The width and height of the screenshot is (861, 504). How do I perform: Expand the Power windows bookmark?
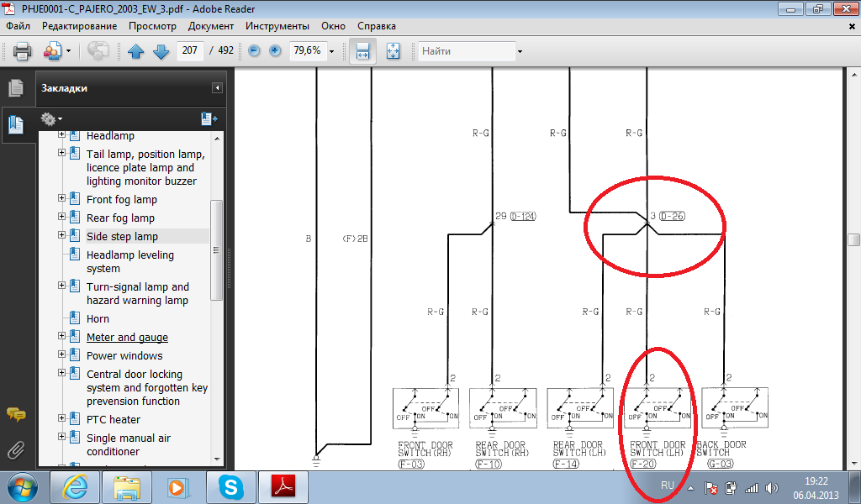pos(61,354)
